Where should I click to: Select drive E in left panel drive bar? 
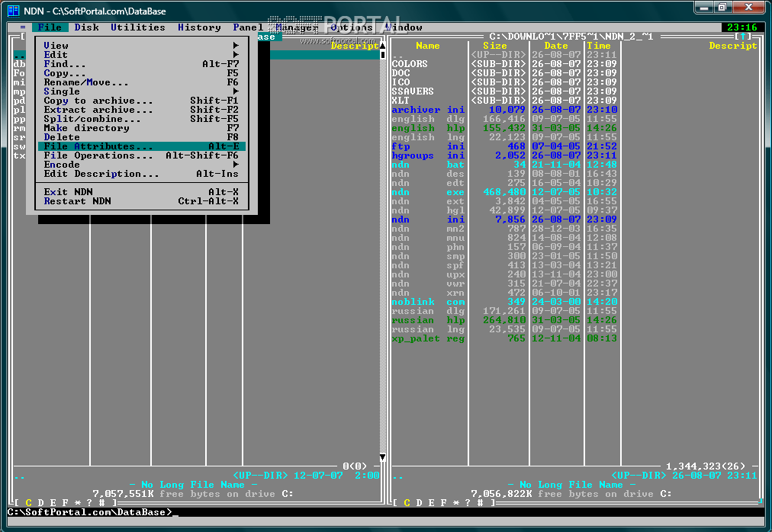(53, 502)
